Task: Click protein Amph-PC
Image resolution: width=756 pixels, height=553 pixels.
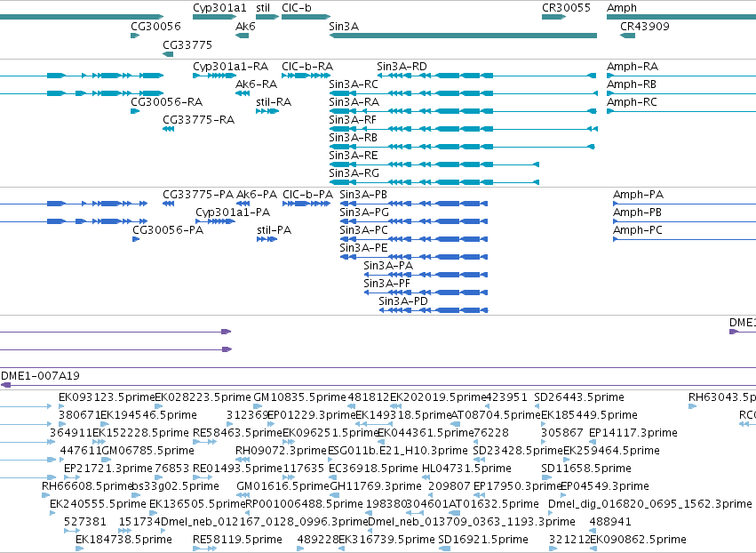Action: point(685,239)
